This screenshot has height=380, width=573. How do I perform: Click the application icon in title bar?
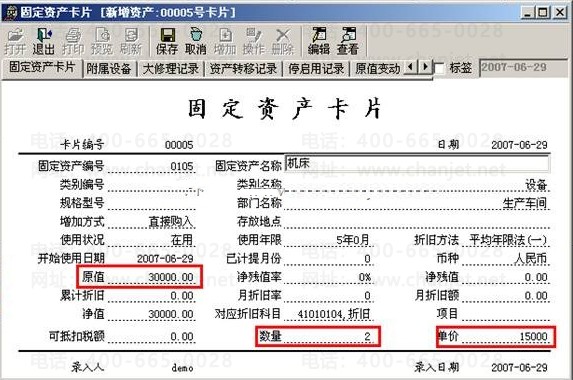click(x=11, y=12)
